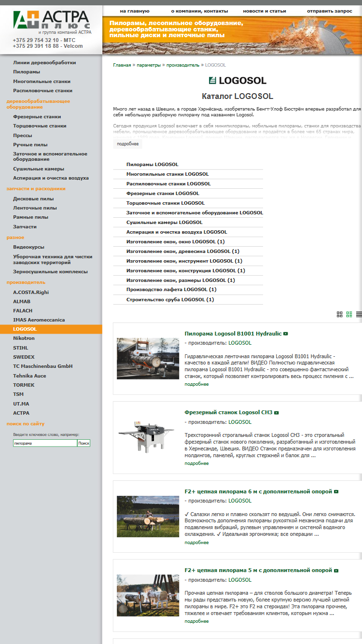The height and width of the screenshot is (644, 362).
Task: Click the LOGOSOL brand logo image
Action: tap(237, 80)
